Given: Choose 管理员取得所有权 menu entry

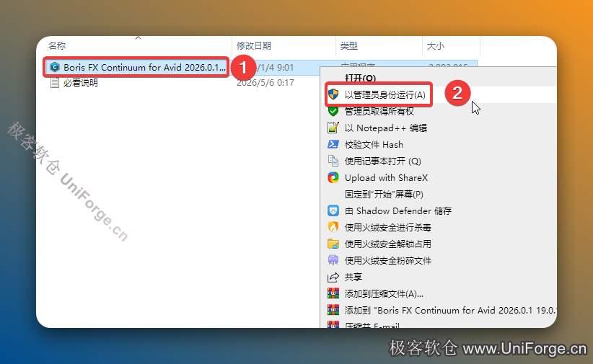Looking at the screenshot, I should tap(379, 112).
